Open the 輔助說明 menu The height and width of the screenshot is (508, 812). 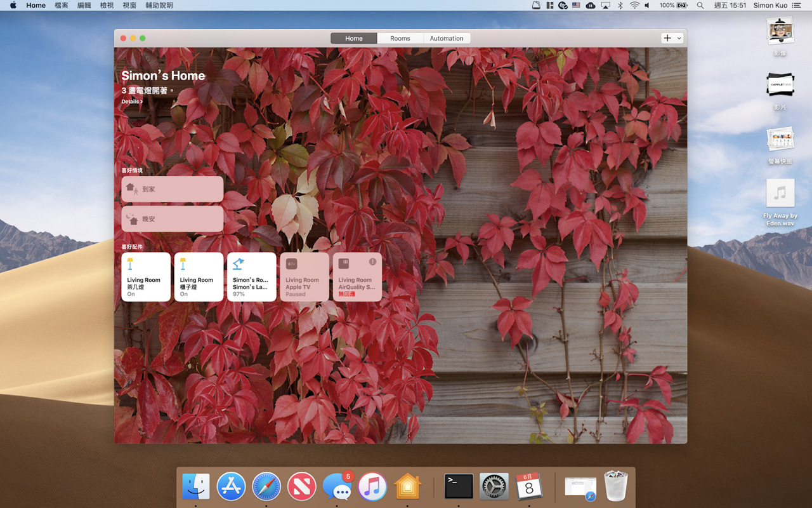159,5
